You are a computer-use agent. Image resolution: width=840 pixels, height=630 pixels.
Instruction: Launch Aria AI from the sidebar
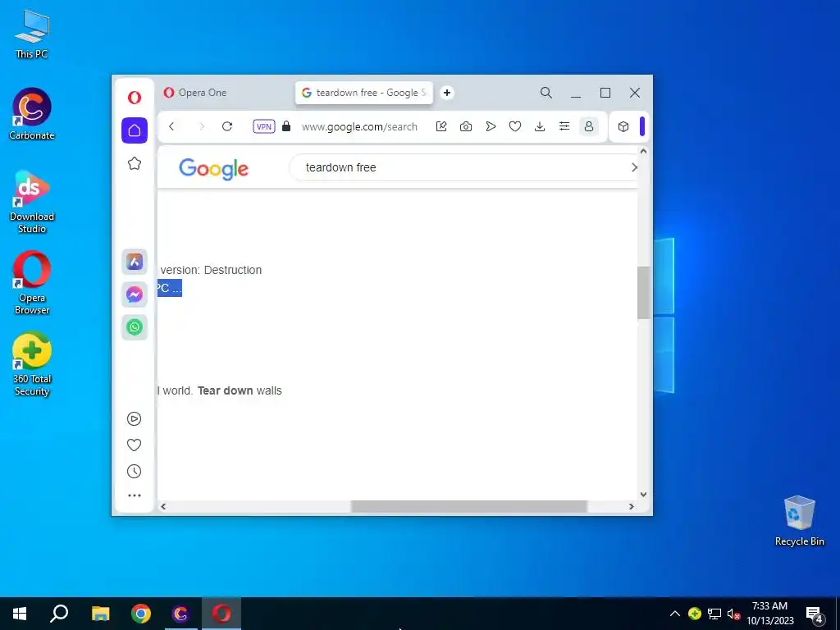pos(135,262)
